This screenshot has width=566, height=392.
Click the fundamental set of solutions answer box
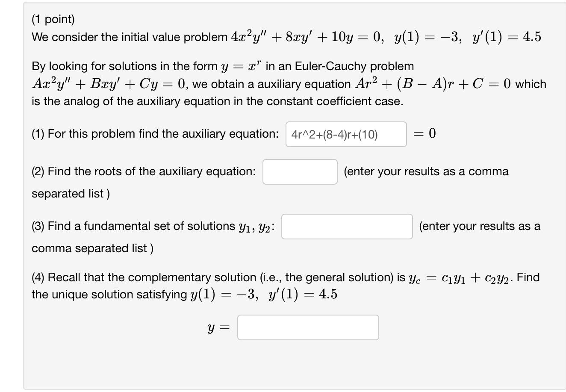347,226
